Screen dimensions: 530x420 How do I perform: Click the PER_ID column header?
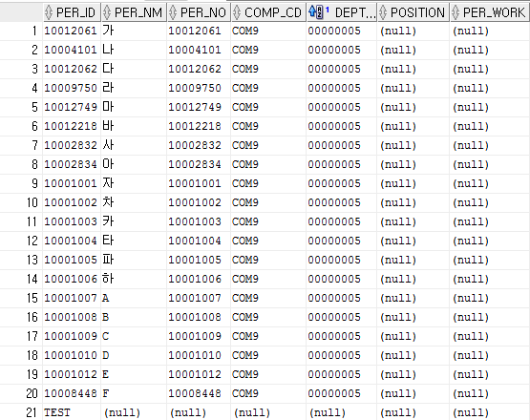tap(72, 12)
